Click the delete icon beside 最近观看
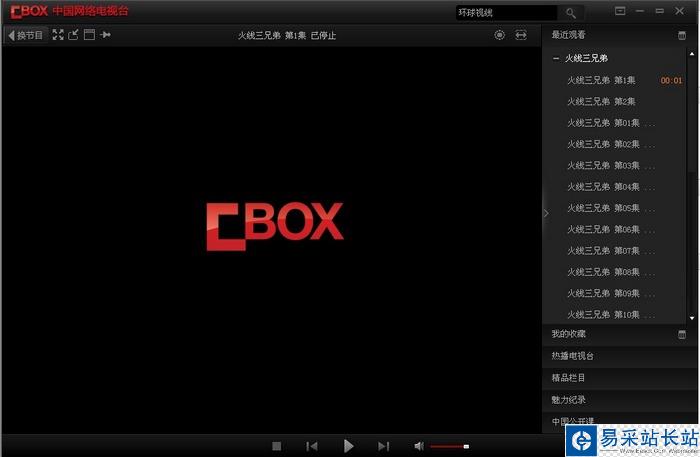The height and width of the screenshot is (457, 700). point(682,35)
